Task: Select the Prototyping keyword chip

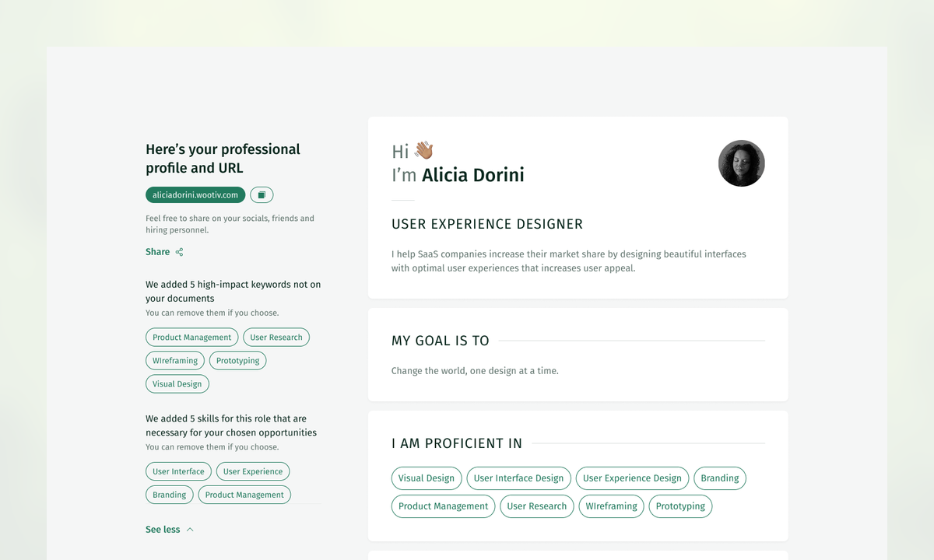Action: 238,361
